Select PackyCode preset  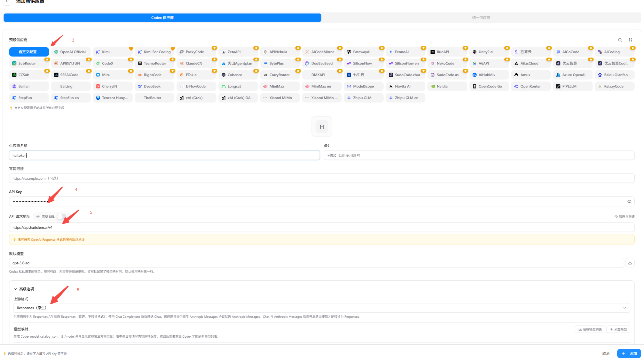[196, 52]
